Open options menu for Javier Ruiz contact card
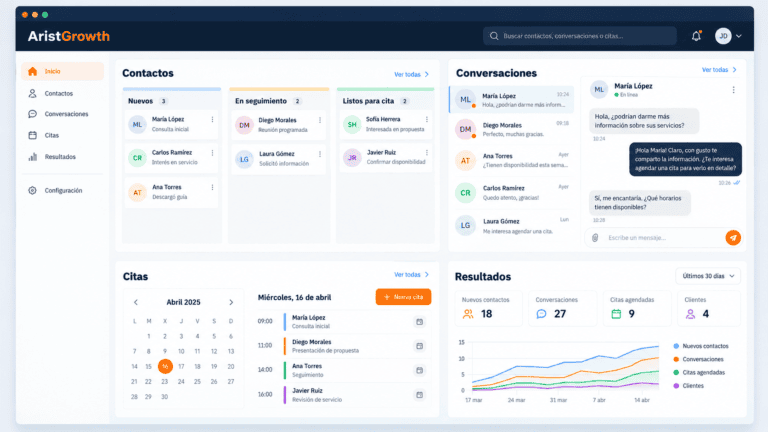The image size is (768, 432). click(427, 153)
